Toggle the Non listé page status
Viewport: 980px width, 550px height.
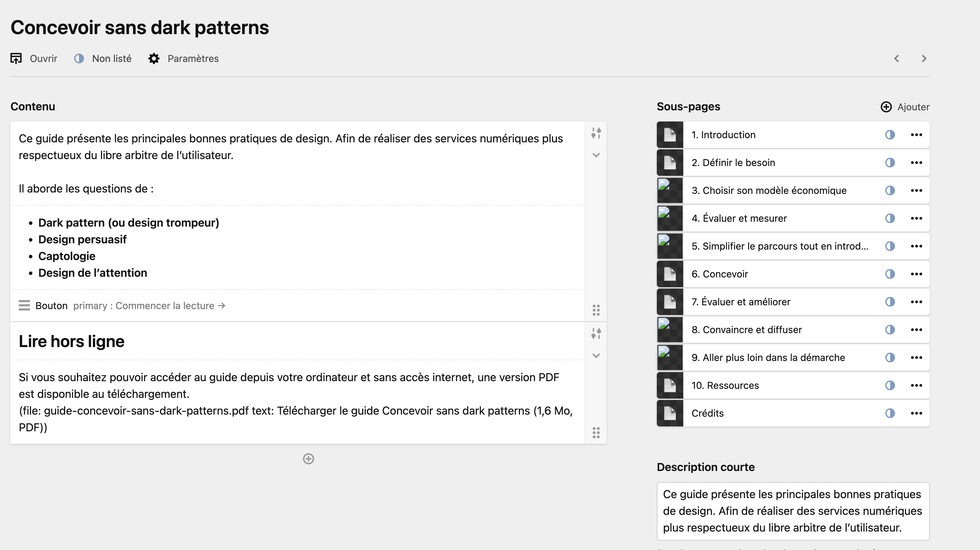point(79,58)
